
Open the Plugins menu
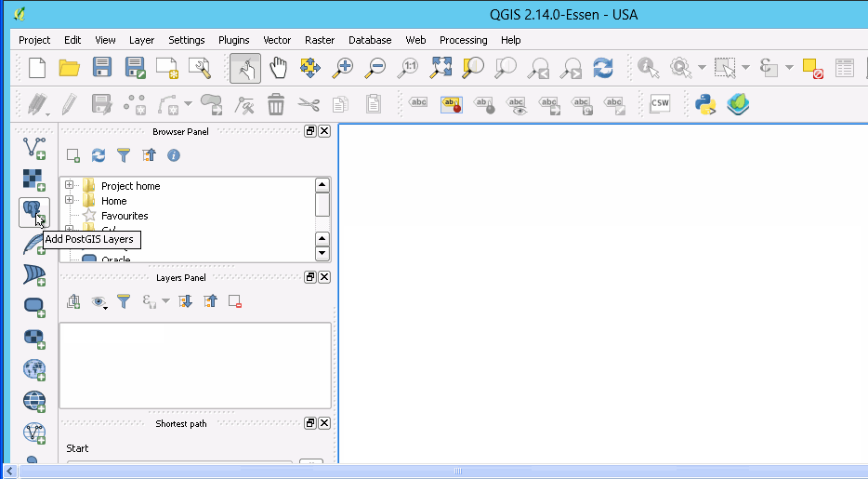click(233, 40)
